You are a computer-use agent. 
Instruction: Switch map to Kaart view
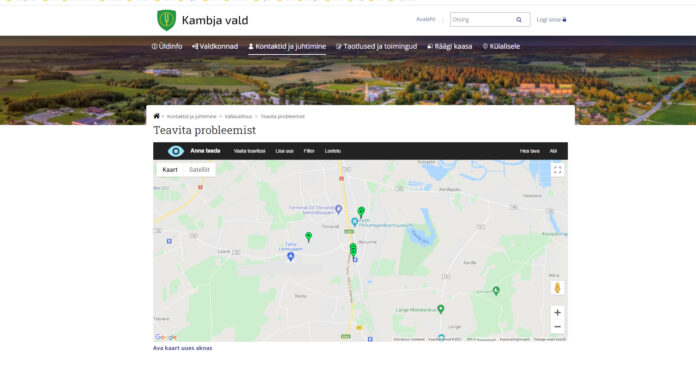click(x=170, y=169)
